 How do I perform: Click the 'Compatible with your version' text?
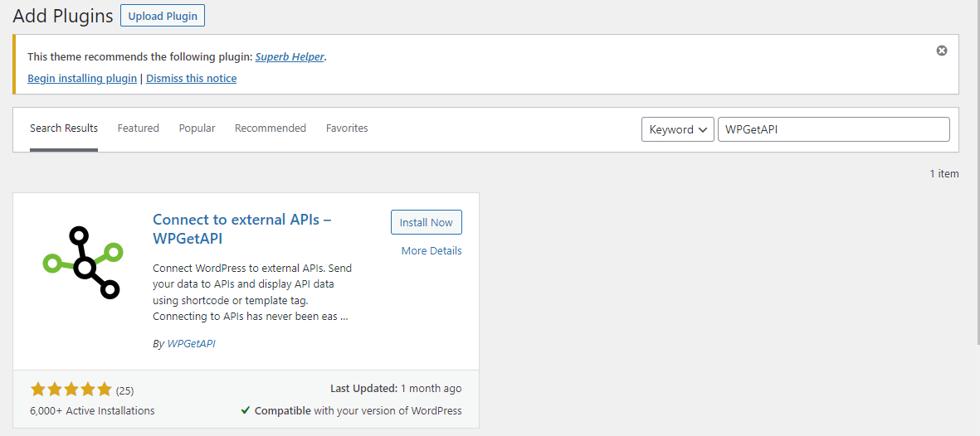pyautogui.click(x=351, y=411)
